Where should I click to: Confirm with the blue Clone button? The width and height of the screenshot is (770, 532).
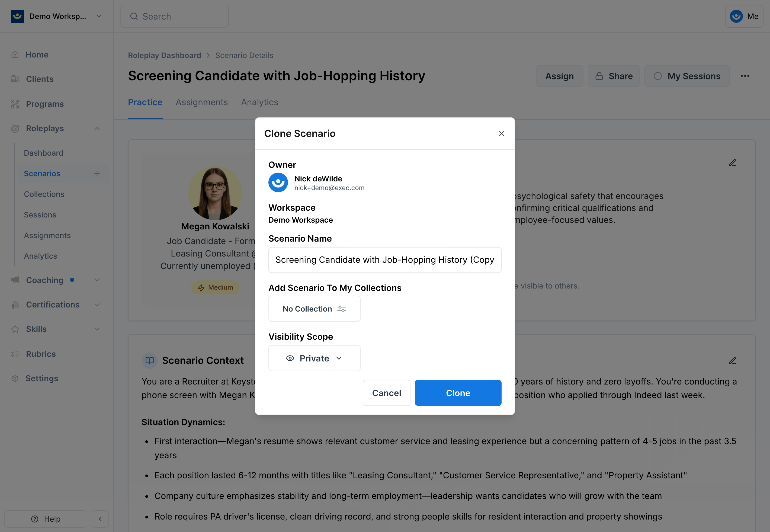[458, 393]
